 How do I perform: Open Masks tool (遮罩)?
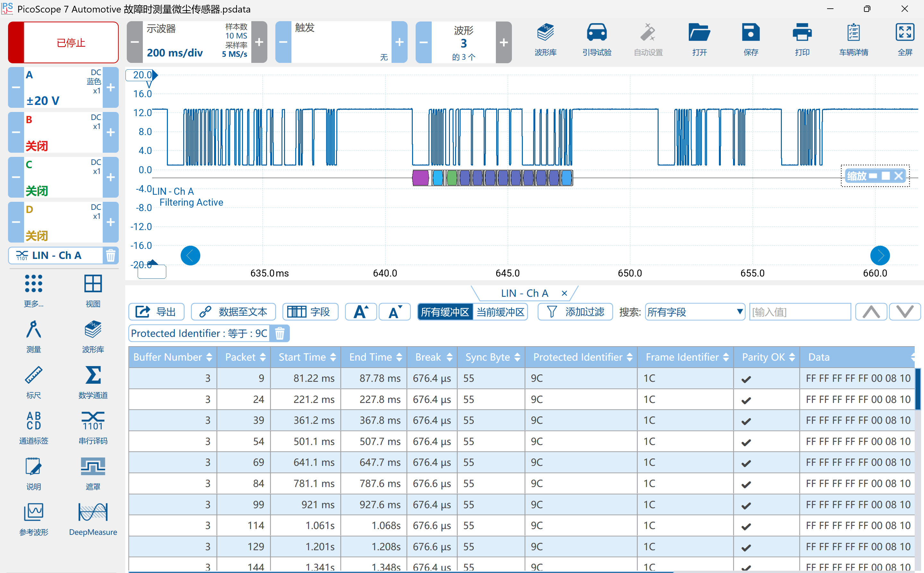tap(93, 473)
